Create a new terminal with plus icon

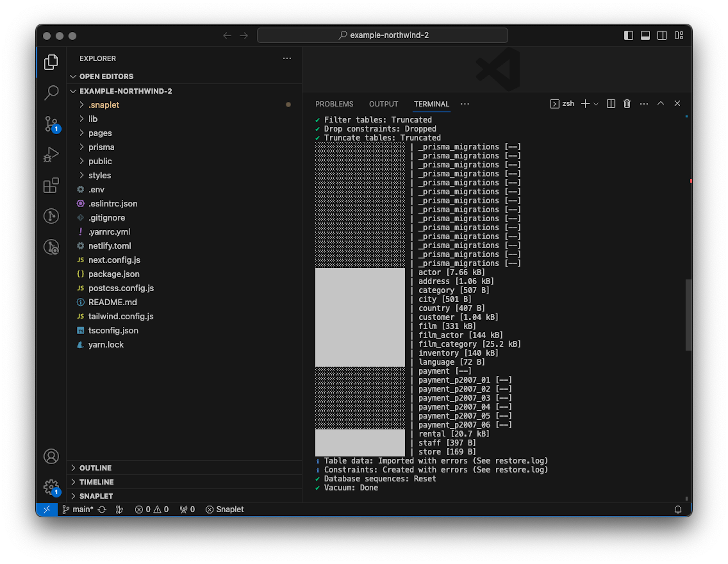click(585, 104)
